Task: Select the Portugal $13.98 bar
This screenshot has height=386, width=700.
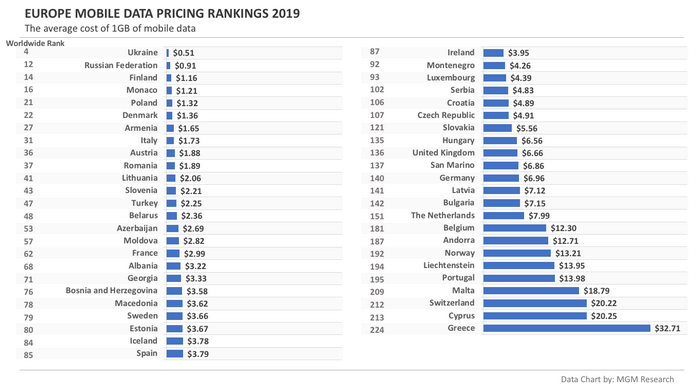Action: (519, 278)
